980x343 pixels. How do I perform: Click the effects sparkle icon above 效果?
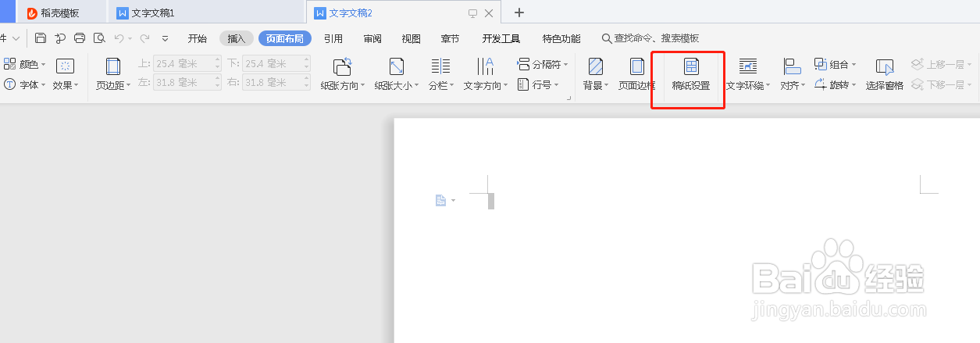(x=66, y=66)
